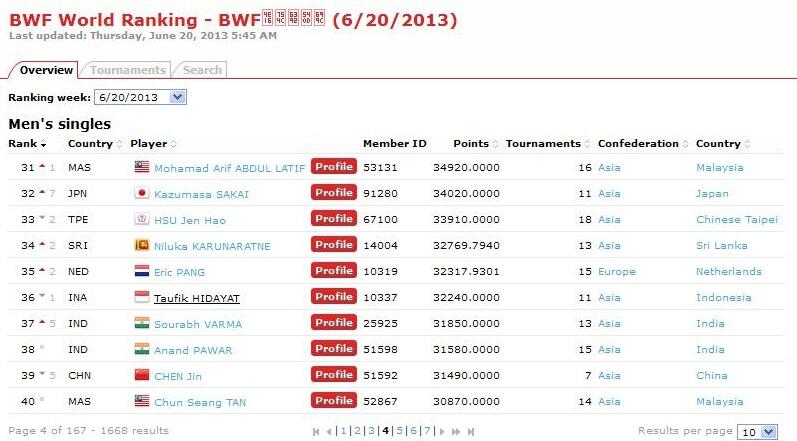Open Niluka KARUNARATNE player link
The height and width of the screenshot is (441, 797).
tap(212, 246)
